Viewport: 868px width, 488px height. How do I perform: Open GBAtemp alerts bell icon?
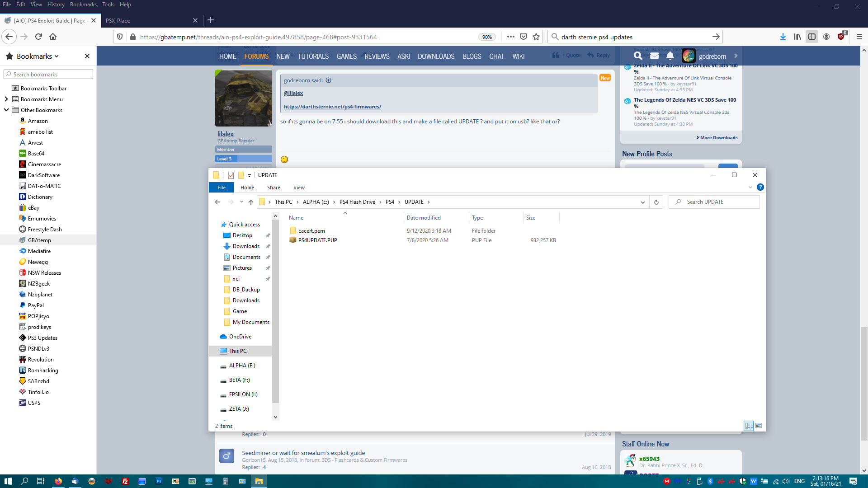pos(670,56)
